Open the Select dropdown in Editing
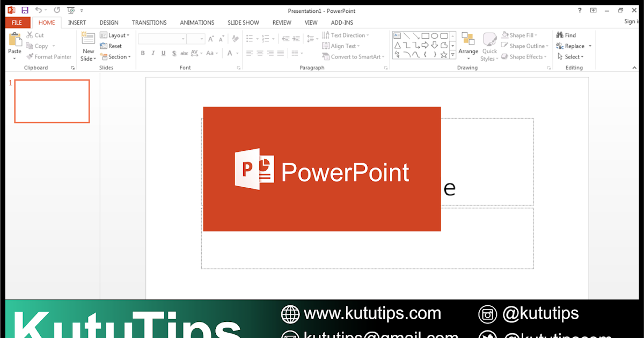This screenshot has width=644, height=338. 570,57
